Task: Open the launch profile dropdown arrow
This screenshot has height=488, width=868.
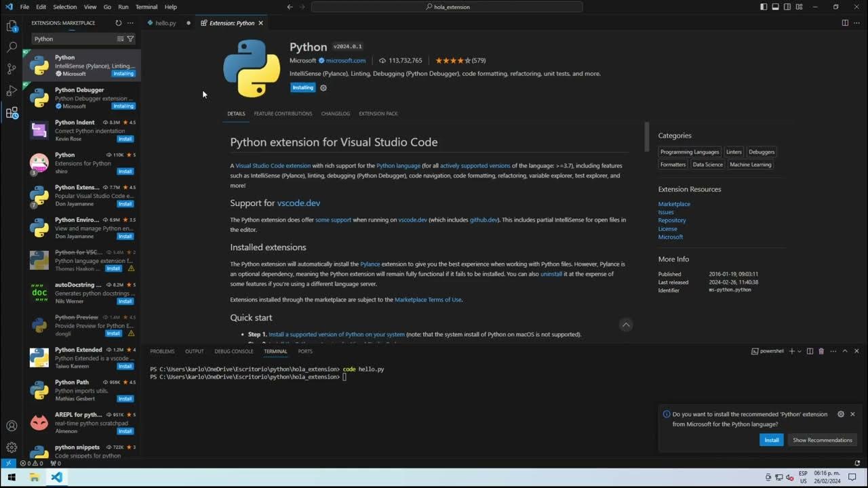Action: click(x=800, y=351)
